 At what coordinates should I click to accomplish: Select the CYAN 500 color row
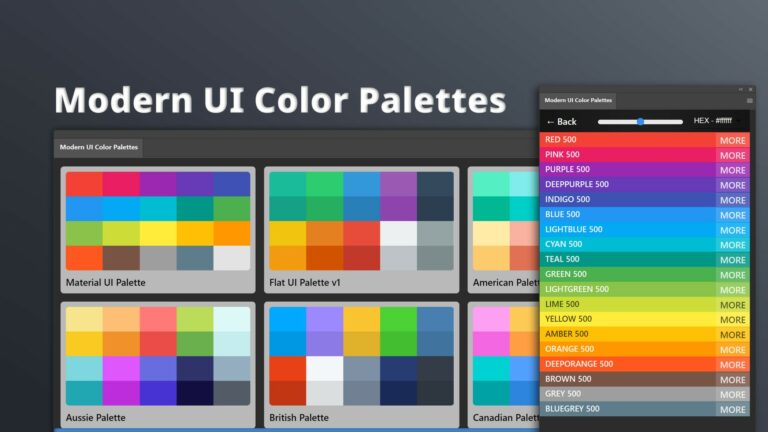pyautogui.click(x=627, y=245)
